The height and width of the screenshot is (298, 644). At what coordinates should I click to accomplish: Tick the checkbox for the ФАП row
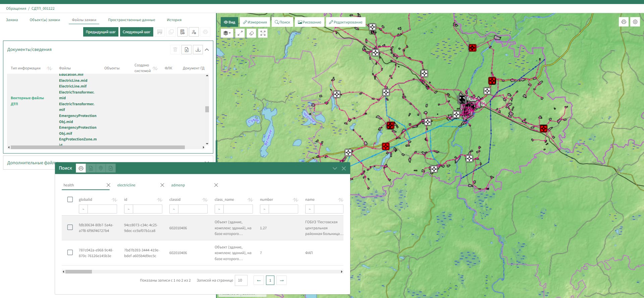click(x=70, y=252)
